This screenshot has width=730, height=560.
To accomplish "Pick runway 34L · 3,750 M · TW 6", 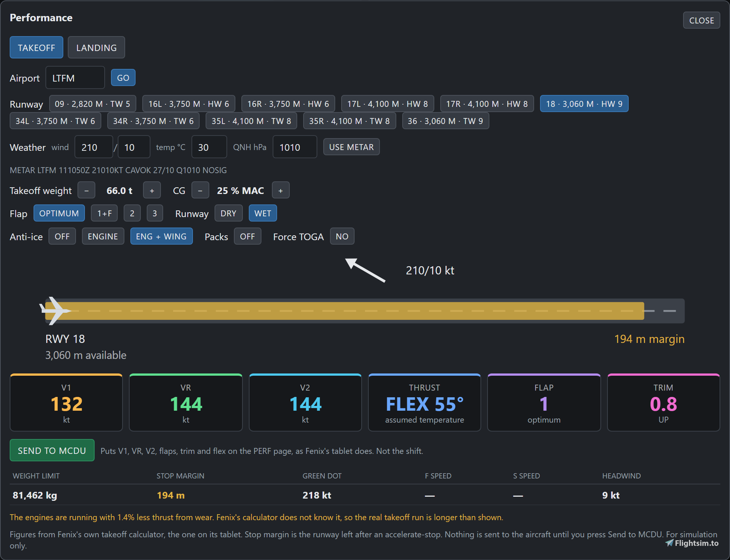I will tap(55, 121).
